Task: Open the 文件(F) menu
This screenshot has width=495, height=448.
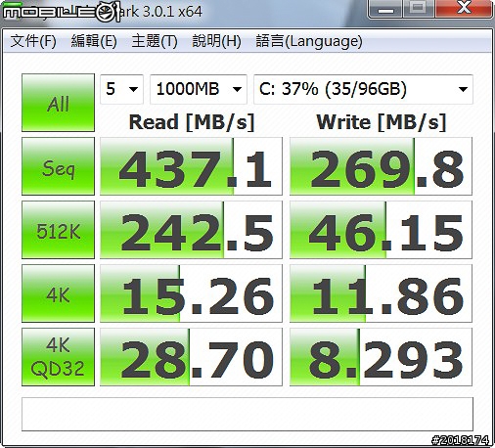Action: (x=33, y=41)
